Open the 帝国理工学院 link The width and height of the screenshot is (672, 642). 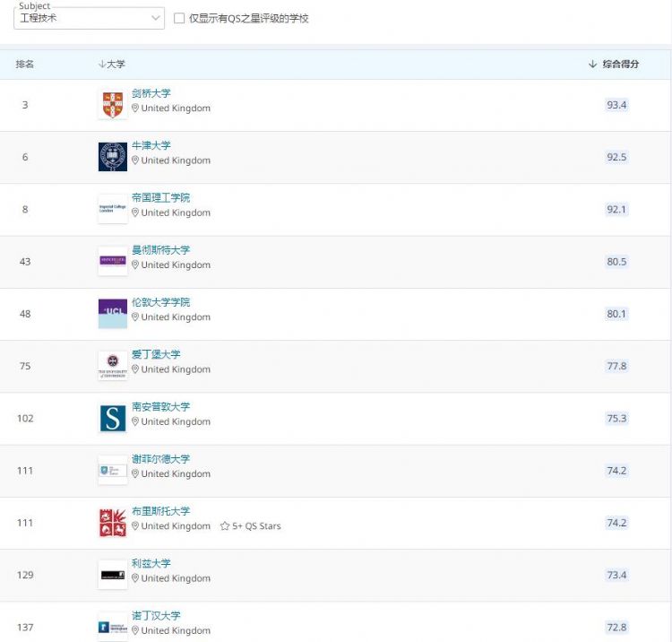click(160, 197)
